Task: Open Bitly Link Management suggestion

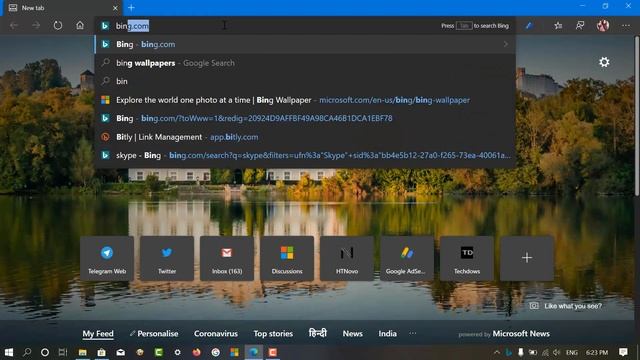Action: pyautogui.click(x=304, y=137)
